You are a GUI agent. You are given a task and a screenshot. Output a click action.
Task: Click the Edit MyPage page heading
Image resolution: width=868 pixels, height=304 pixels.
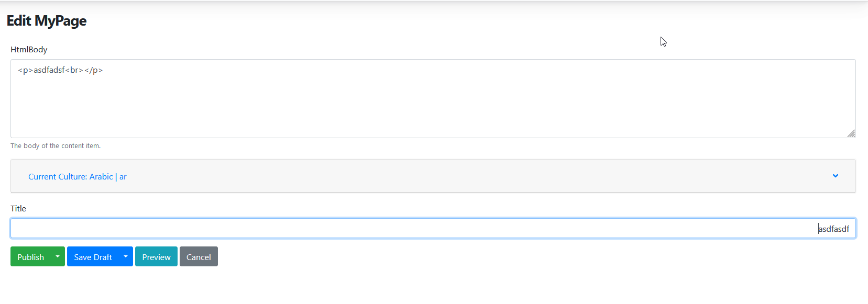tap(47, 21)
